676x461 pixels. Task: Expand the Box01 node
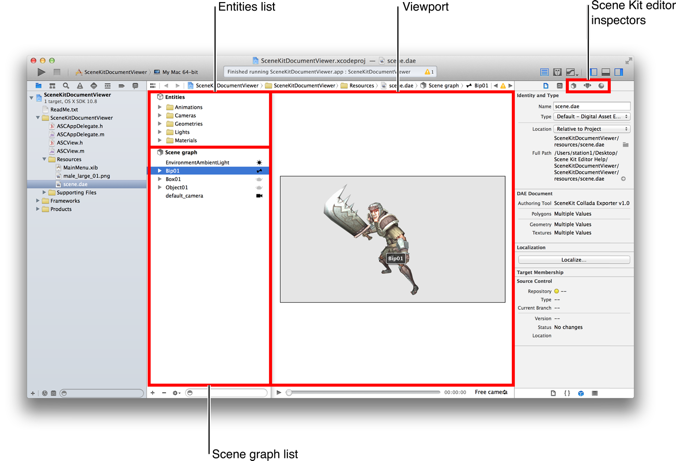tap(160, 179)
